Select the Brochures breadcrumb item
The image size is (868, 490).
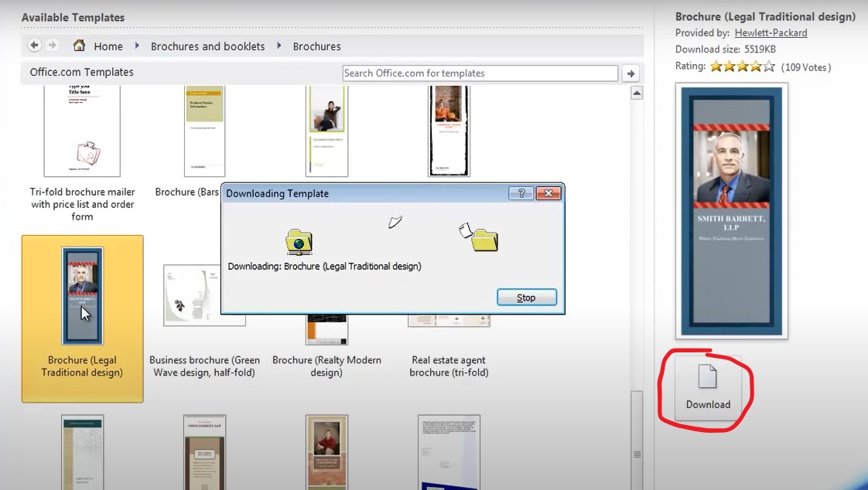317,46
